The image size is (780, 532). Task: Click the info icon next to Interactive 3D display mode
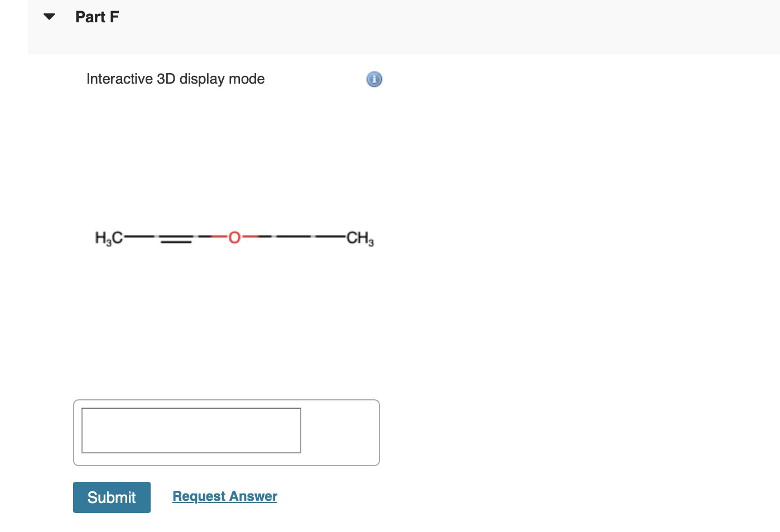point(373,79)
